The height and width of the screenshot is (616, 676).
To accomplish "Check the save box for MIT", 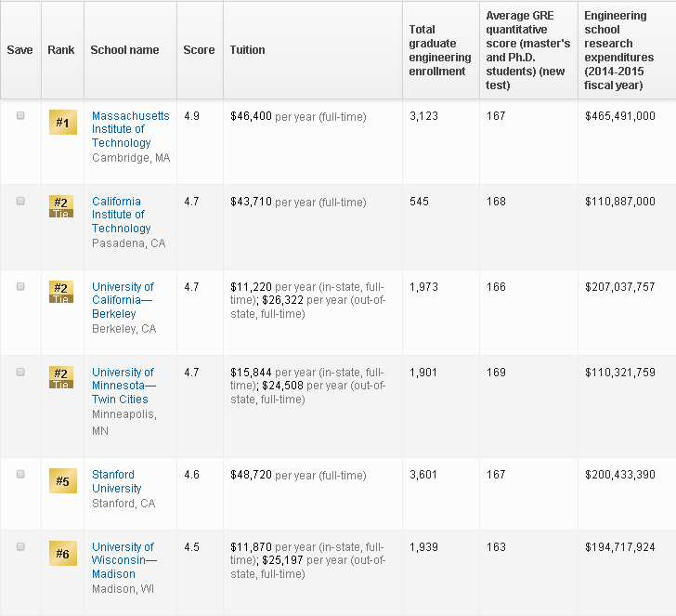I will (x=20, y=116).
